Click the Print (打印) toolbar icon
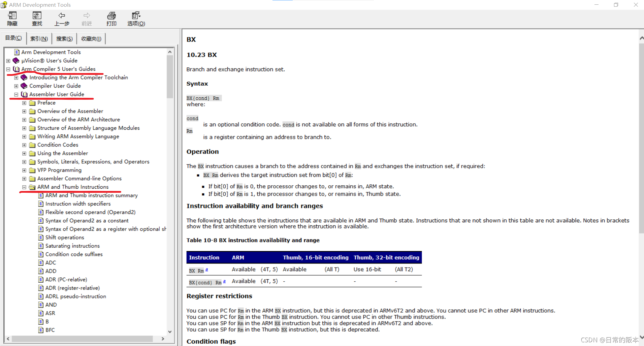The height and width of the screenshot is (346, 644). [111, 15]
